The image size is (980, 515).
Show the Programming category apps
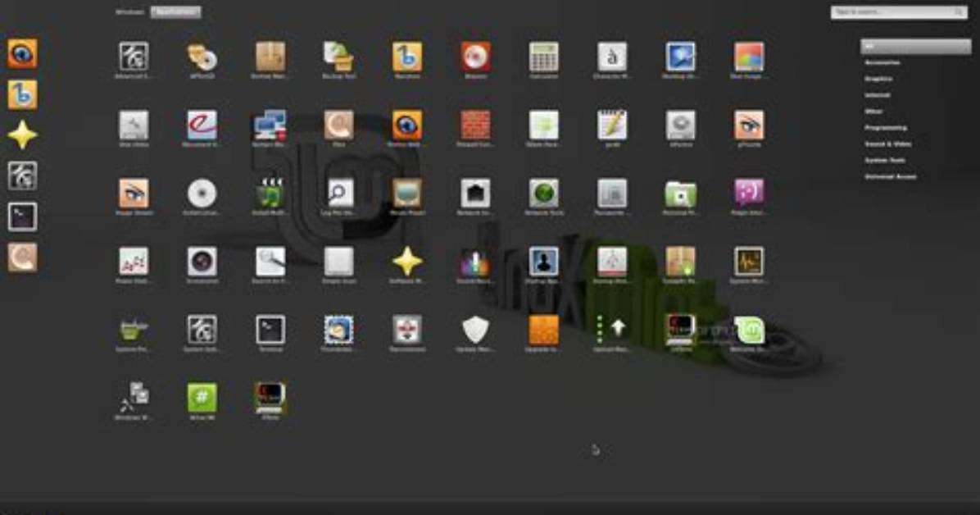pyautogui.click(x=886, y=128)
